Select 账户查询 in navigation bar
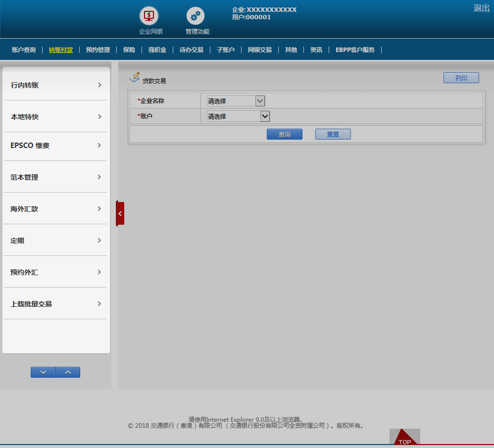Viewport: 494px width, 448px height. click(24, 50)
